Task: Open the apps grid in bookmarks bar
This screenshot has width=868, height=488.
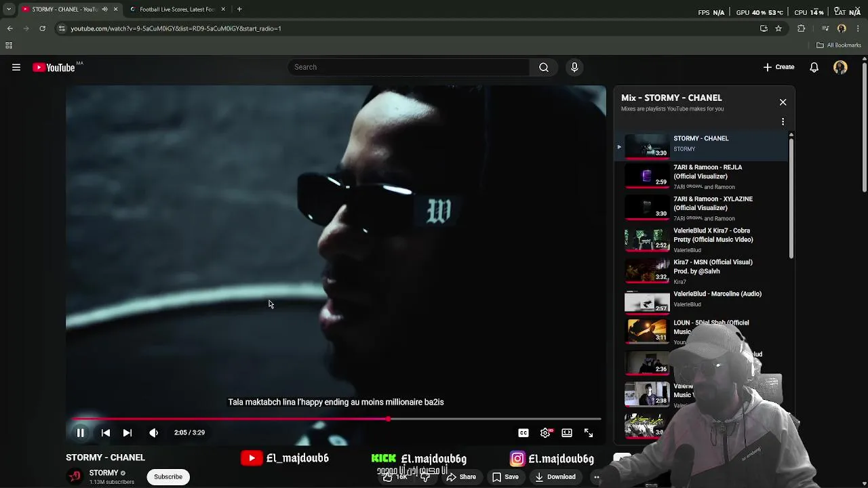Action: point(9,45)
